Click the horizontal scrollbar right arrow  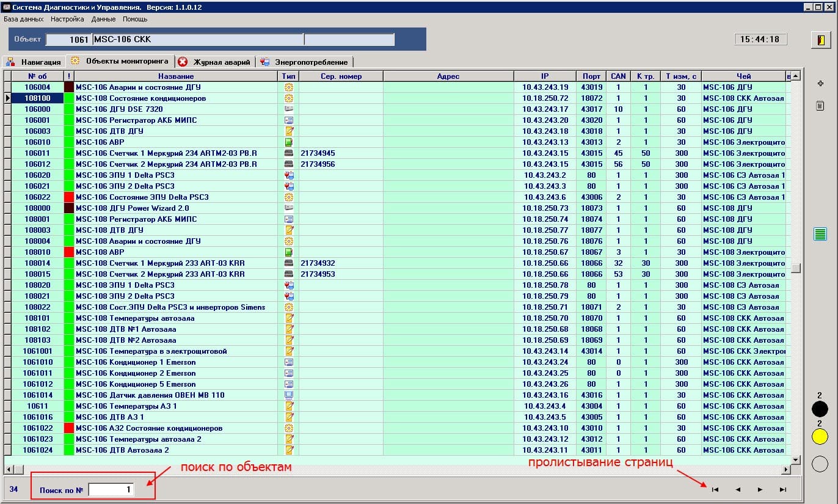(x=786, y=470)
